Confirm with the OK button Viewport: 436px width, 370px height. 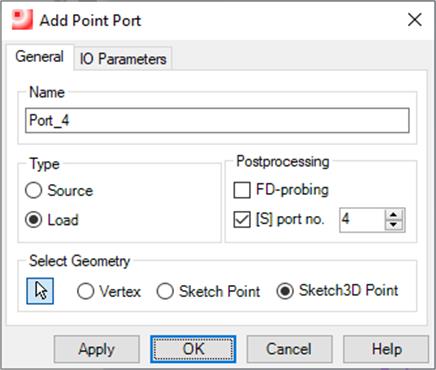193,349
